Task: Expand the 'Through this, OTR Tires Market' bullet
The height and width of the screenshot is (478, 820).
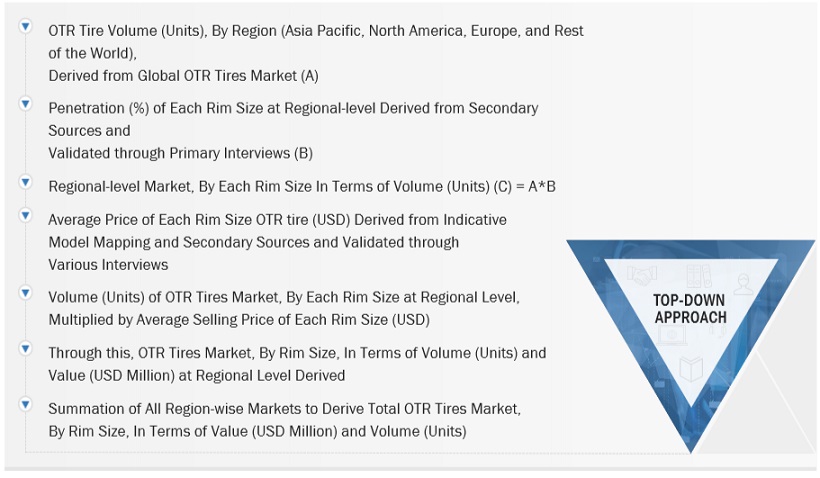Action: point(24,349)
